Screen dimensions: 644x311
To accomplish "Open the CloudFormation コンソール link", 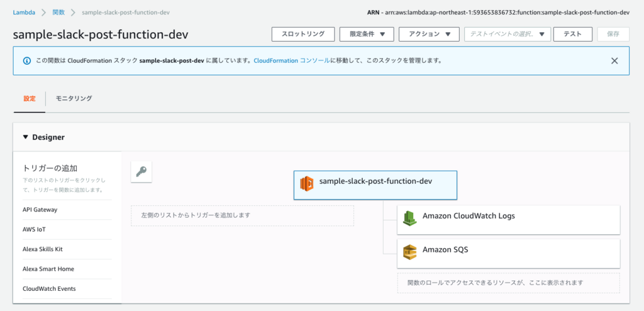I will (x=292, y=60).
